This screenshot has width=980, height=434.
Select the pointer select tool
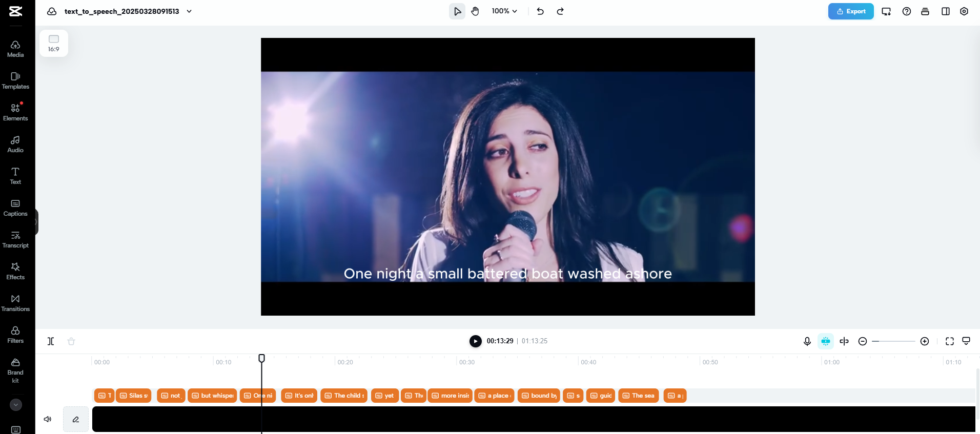457,11
